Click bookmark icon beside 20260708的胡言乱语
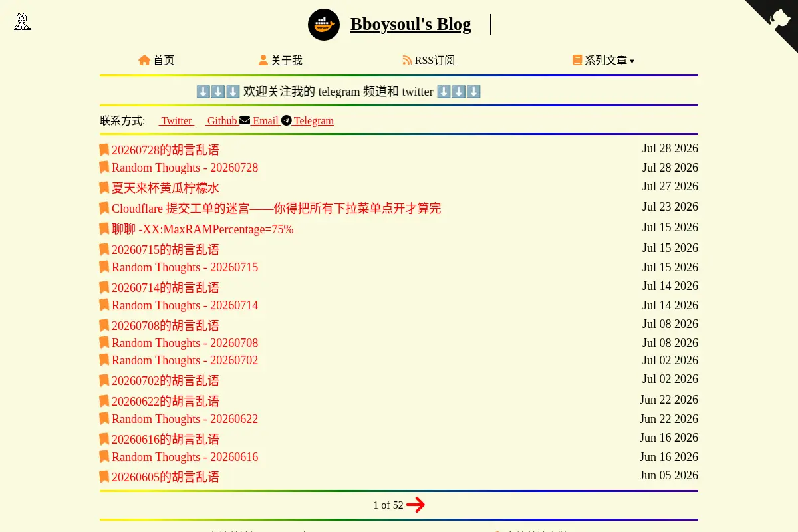This screenshot has width=798, height=532. (104, 325)
